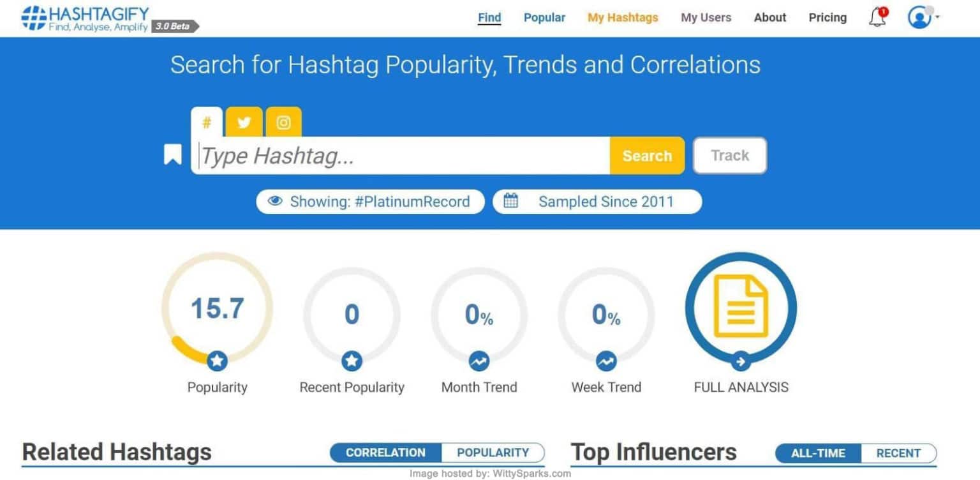980x480 pixels.
Task: Select the Twitter source icon above search bar
Action: click(244, 122)
